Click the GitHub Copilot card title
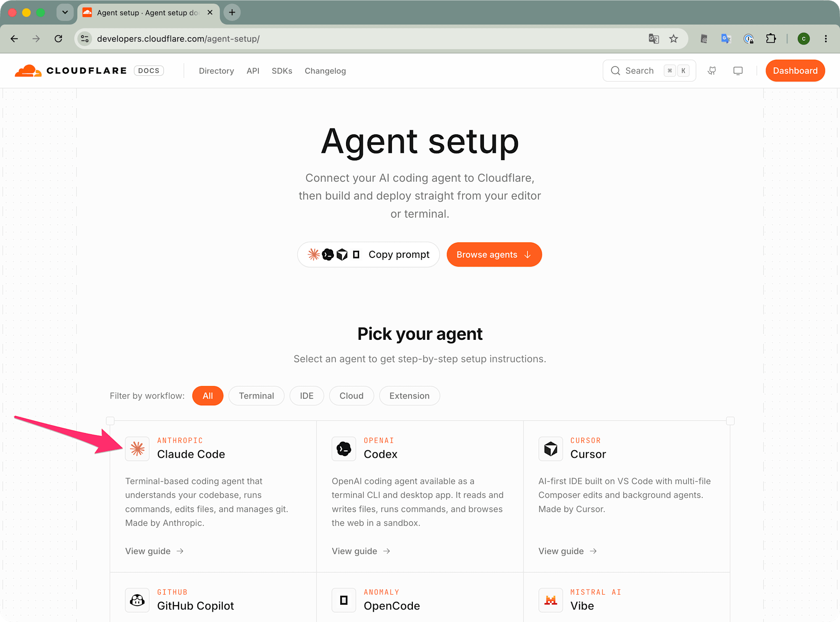 click(x=195, y=606)
